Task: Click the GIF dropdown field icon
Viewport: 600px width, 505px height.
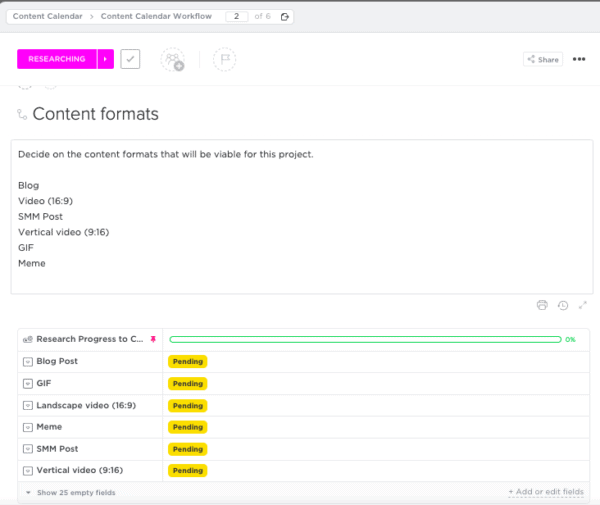Action: 28,384
